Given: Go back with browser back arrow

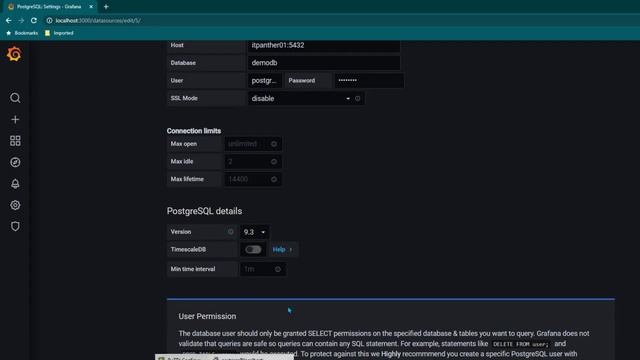Looking at the screenshot, I should tap(9, 20).
